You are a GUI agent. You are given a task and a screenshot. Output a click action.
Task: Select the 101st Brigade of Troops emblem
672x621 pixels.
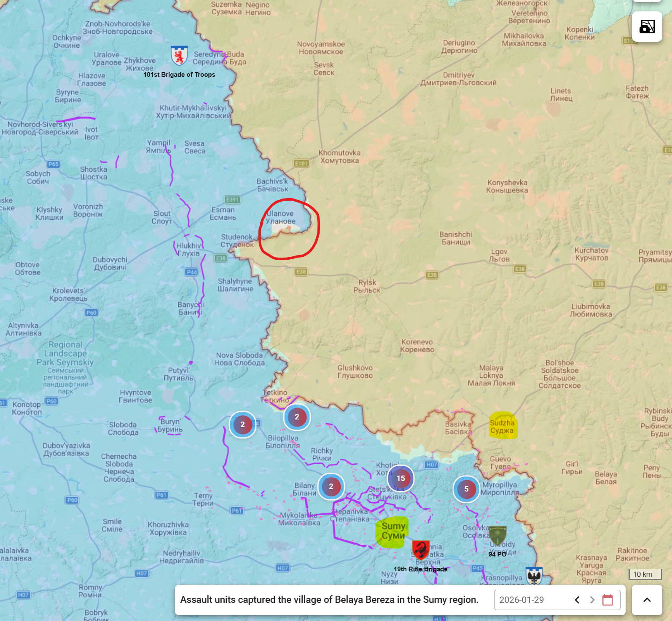tap(179, 56)
